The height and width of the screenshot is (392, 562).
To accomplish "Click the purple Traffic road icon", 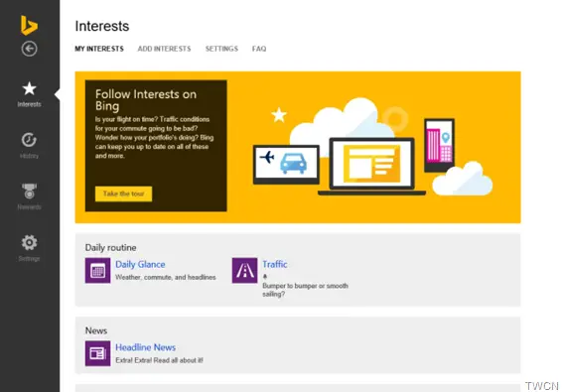I will (x=245, y=271).
